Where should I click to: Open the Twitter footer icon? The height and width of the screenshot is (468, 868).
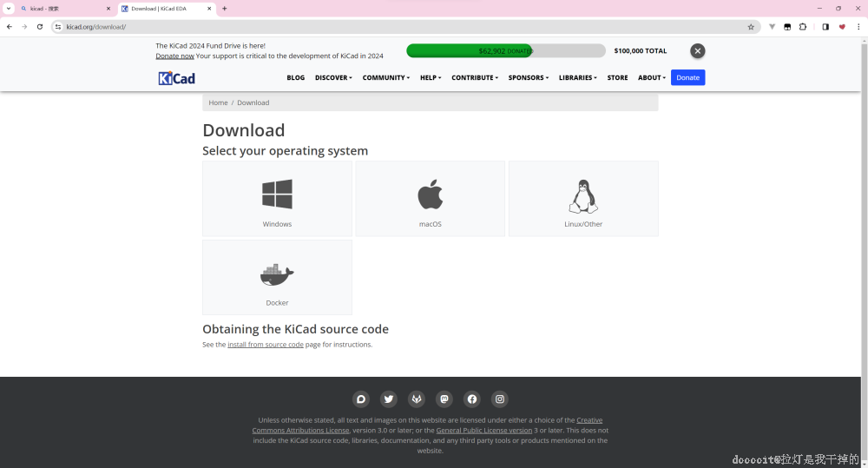[389, 399]
